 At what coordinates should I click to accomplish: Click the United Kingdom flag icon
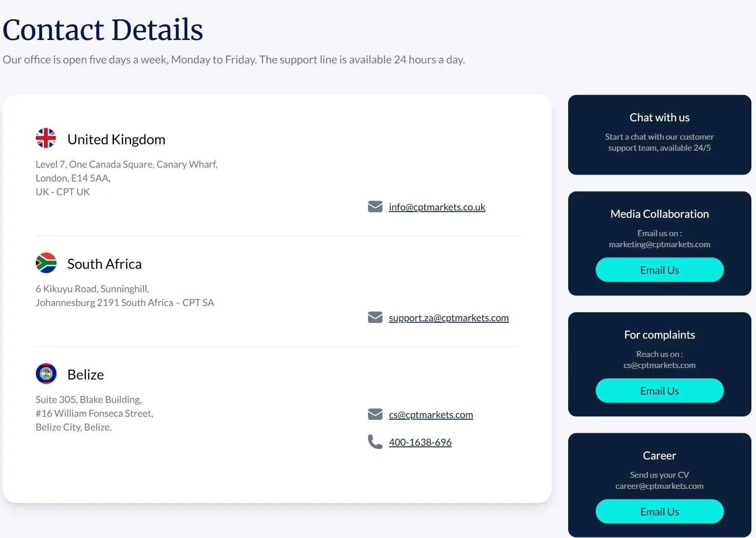click(x=46, y=138)
